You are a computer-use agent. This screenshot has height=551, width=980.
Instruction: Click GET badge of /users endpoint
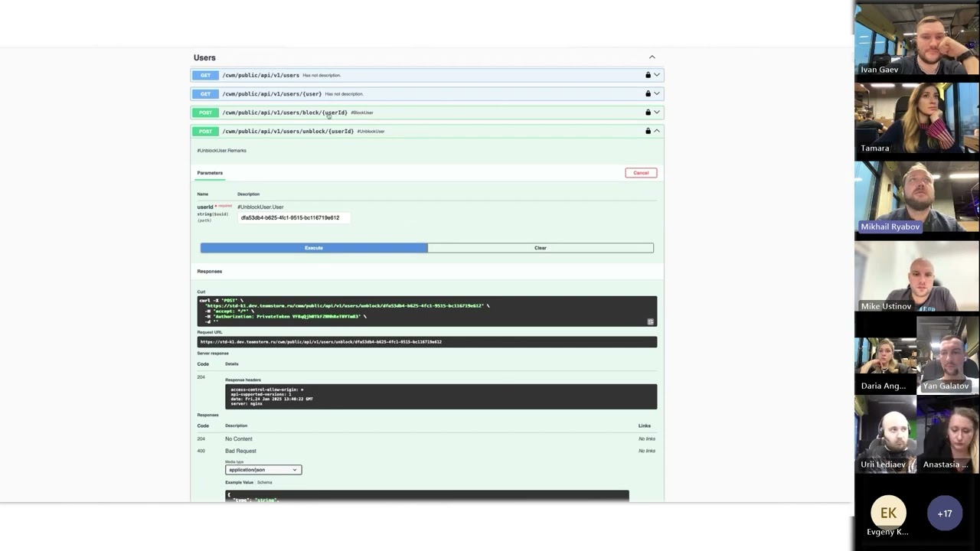205,75
